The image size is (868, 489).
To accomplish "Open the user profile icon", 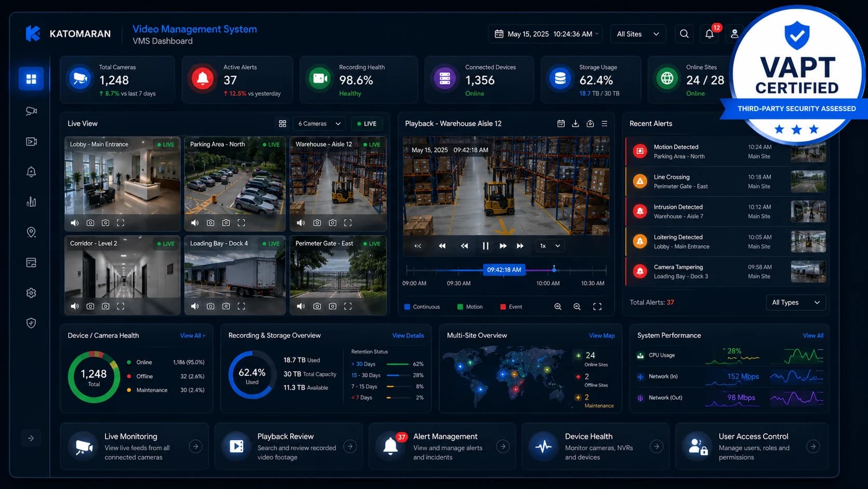I will pos(734,34).
